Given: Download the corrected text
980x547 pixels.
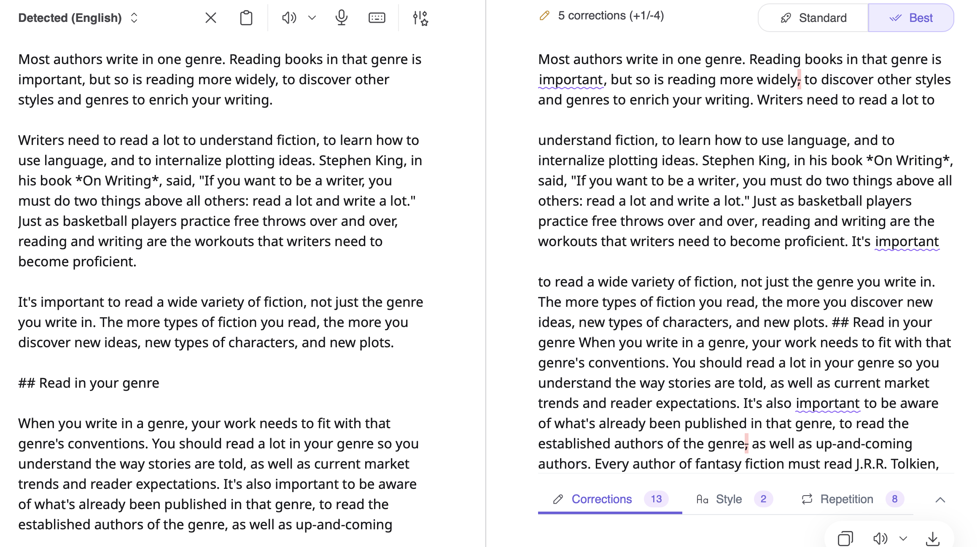Looking at the screenshot, I should pos(932,538).
